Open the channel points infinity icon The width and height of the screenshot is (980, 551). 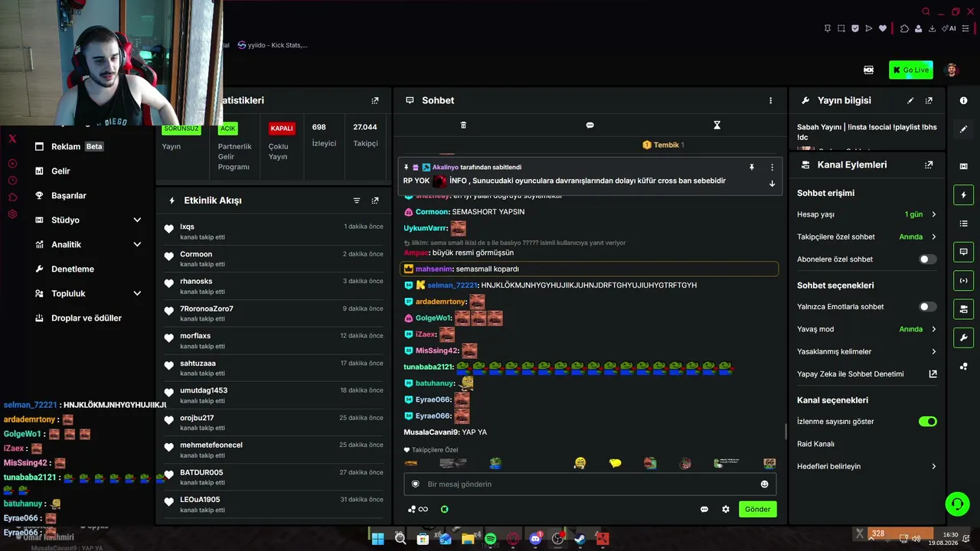tap(418, 509)
